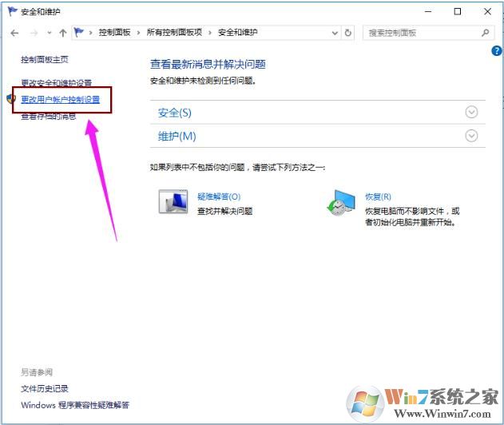Click the forward navigation arrow
This screenshot has height=425, width=504.
pos(34,33)
